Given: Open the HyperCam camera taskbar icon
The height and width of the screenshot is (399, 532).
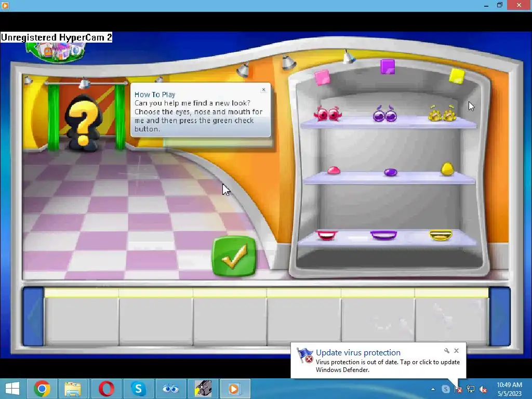Looking at the screenshot, I should 203,389.
